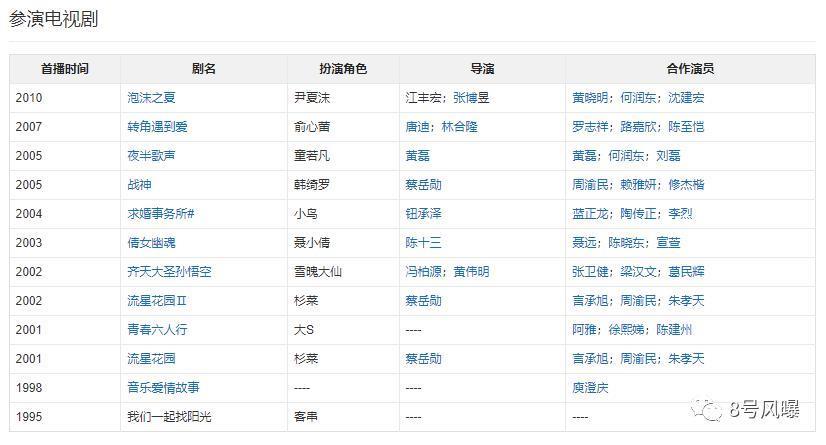Screen dimensions: 826x445
Task: Click co-star 李烈 link
Action: pos(680,213)
